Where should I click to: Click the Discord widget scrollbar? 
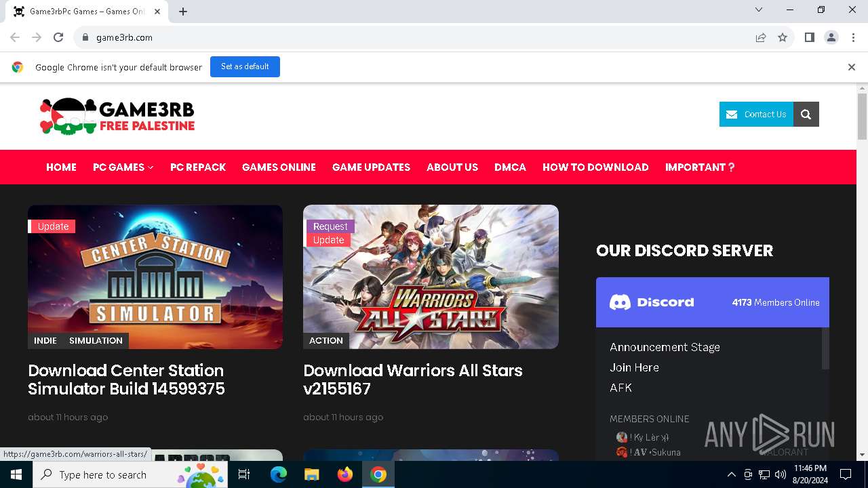825,348
